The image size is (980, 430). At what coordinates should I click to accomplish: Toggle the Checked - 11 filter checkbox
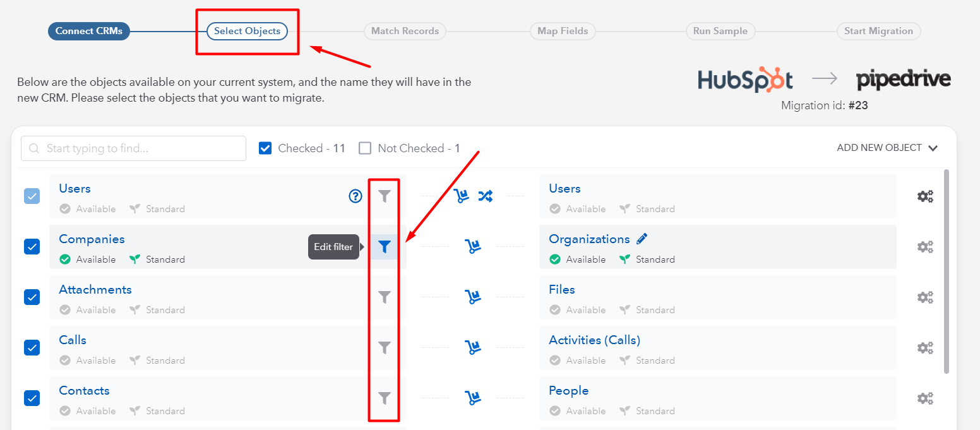click(x=265, y=148)
